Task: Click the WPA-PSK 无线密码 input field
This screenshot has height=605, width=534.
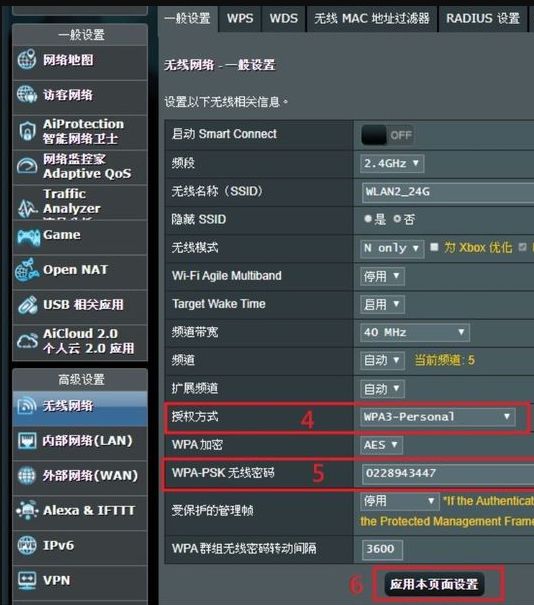Action: tap(448, 473)
